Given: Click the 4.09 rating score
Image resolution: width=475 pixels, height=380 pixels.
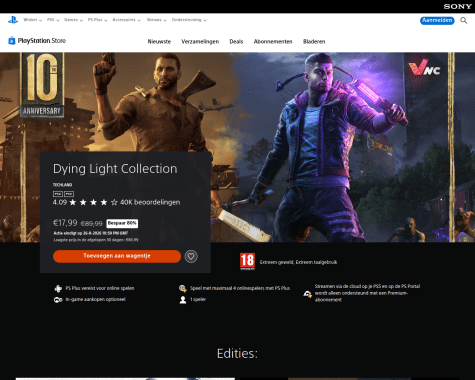Looking at the screenshot, I should point(60,202).
